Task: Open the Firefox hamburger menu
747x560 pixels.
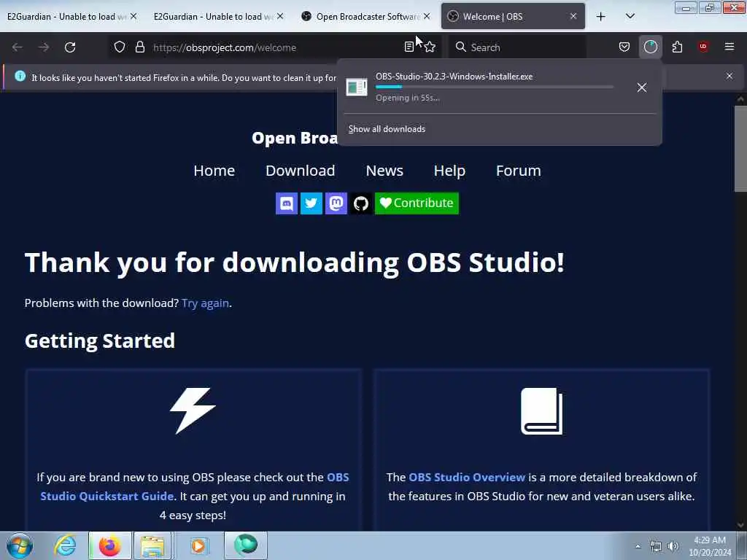Action: pyautogui.click(x=729, y=47)
